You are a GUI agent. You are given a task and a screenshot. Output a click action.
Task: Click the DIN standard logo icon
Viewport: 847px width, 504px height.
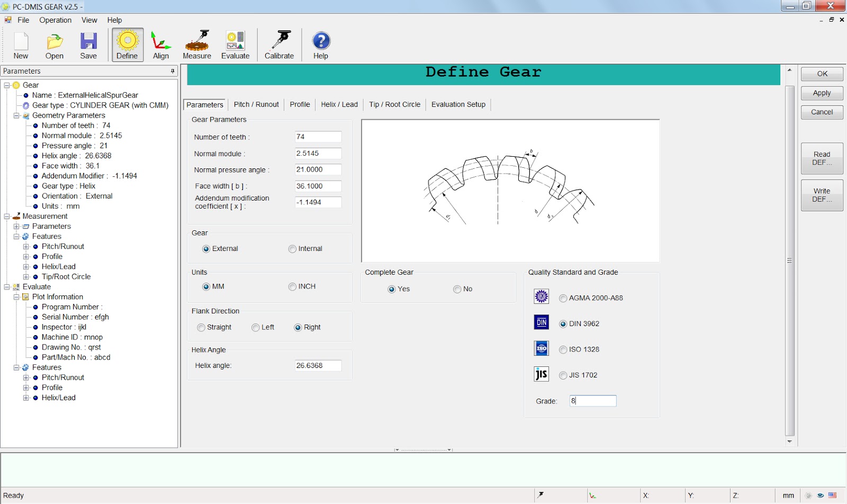click(x=541, y=322)
